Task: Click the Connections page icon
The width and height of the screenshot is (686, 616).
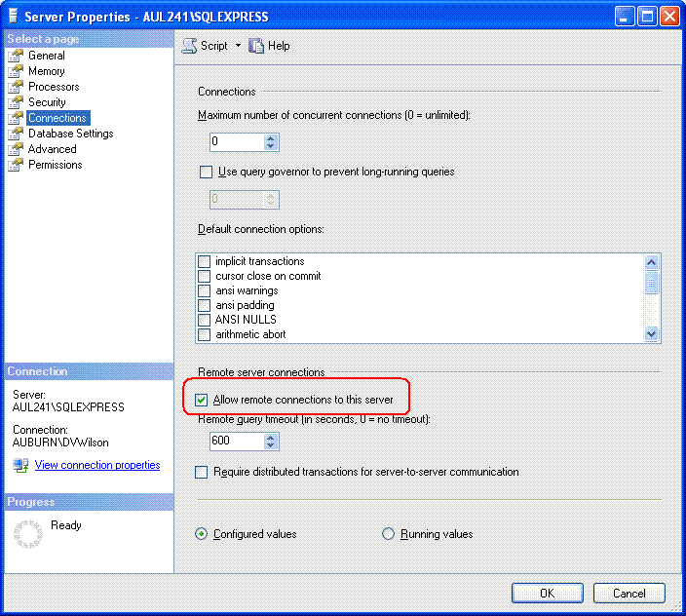Action: tap(16, 118)
